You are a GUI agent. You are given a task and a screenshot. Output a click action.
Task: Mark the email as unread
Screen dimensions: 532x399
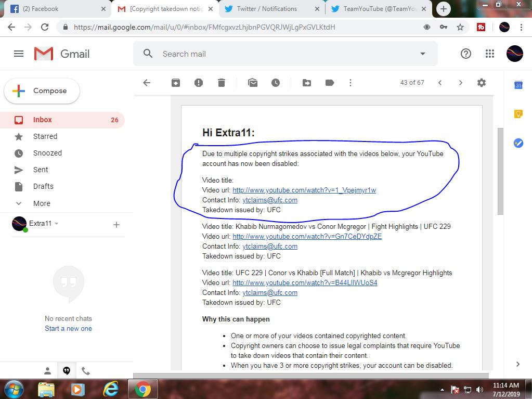click(253, 83)
